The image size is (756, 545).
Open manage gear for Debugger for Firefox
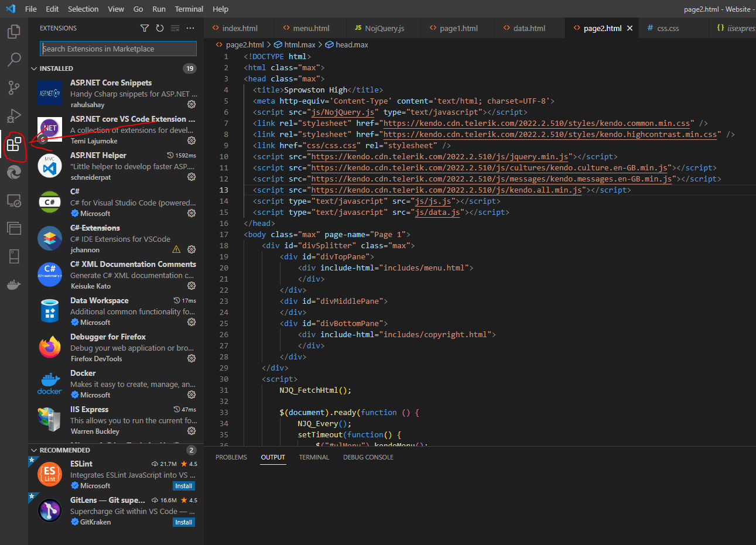click(191, 358)
